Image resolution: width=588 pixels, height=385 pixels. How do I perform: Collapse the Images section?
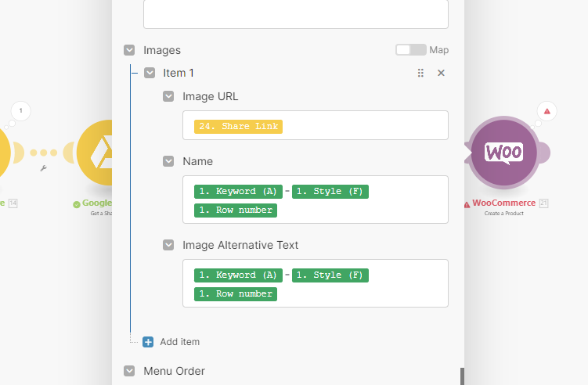(129, 50)
